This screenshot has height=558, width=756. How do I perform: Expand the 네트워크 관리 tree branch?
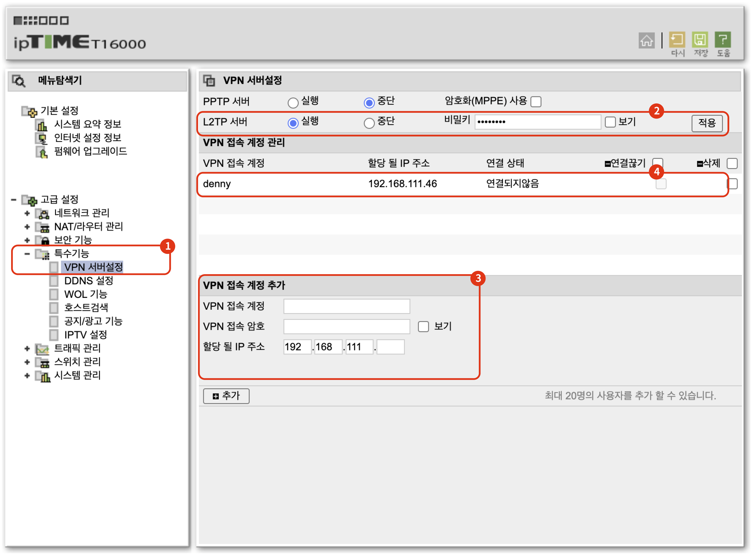coord(27,213)
